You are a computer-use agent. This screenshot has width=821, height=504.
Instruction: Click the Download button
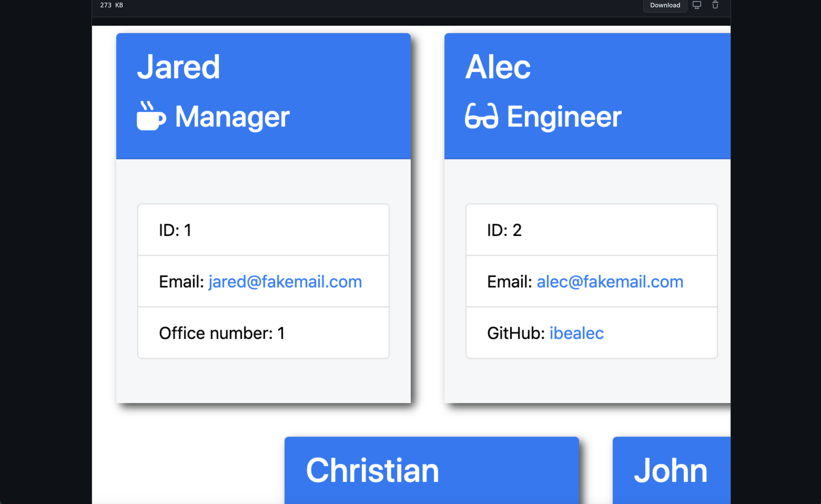coord(665,5)
